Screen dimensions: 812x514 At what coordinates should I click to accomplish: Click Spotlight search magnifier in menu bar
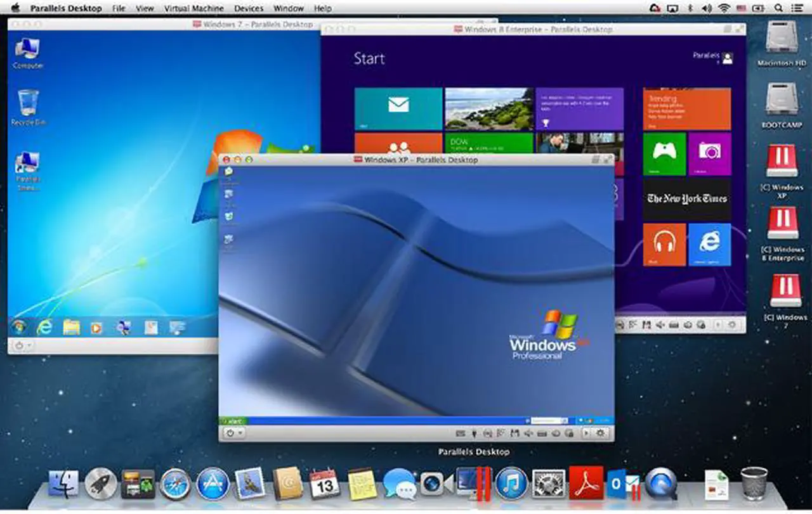[778, 8]
